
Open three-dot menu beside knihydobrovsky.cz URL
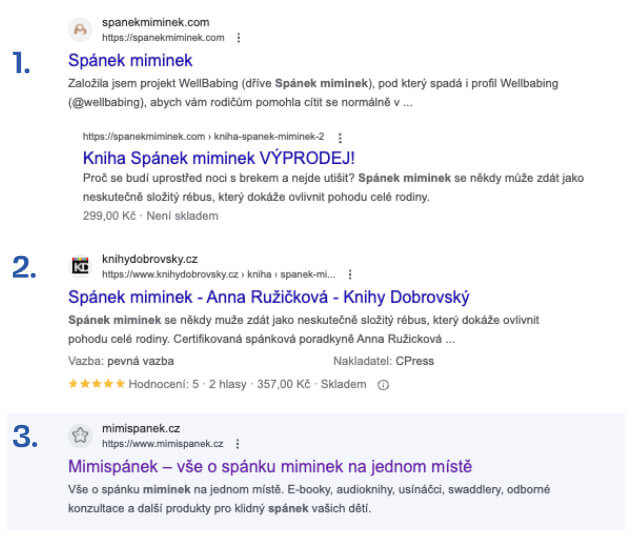point(350,274)
